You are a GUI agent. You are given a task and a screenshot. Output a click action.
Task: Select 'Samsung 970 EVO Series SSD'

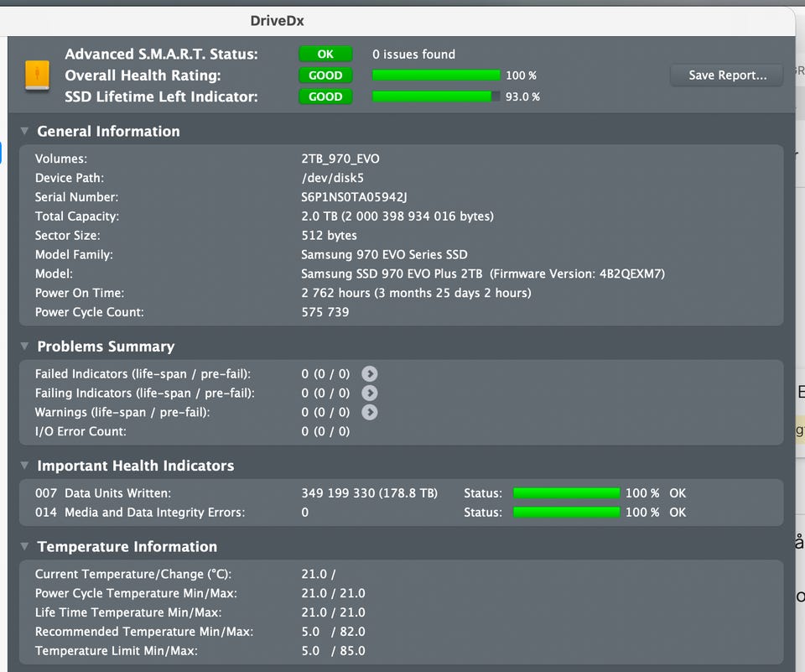(x=384, y=254)
